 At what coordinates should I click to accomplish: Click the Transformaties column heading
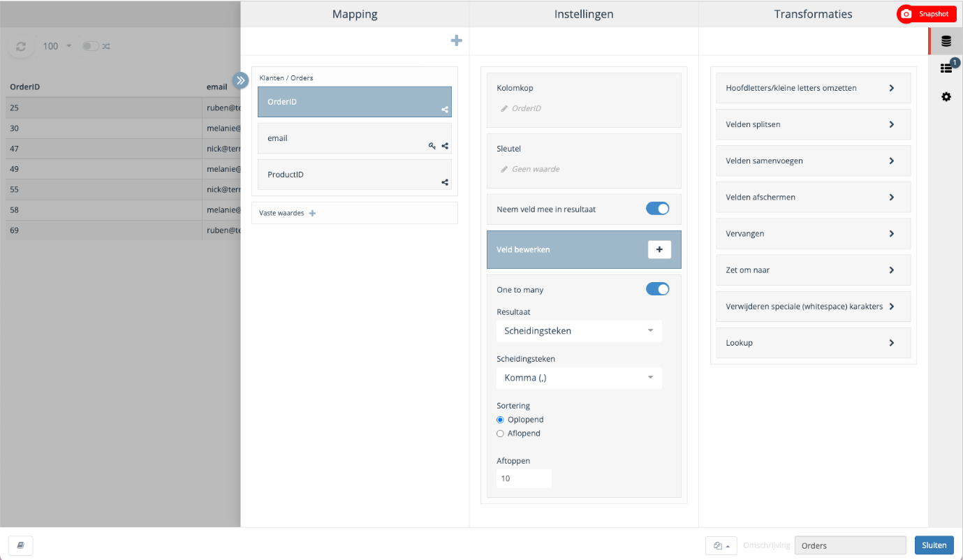point(813,14)
